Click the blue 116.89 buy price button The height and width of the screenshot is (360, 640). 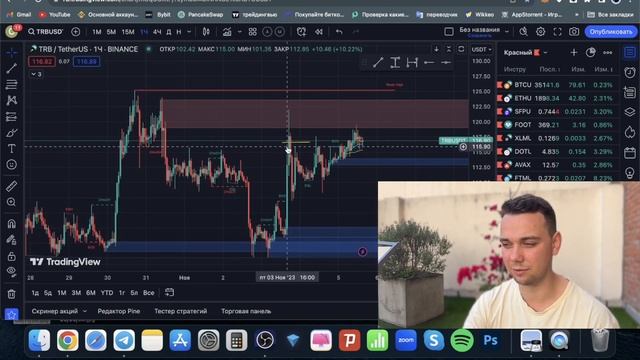[87, 62]
